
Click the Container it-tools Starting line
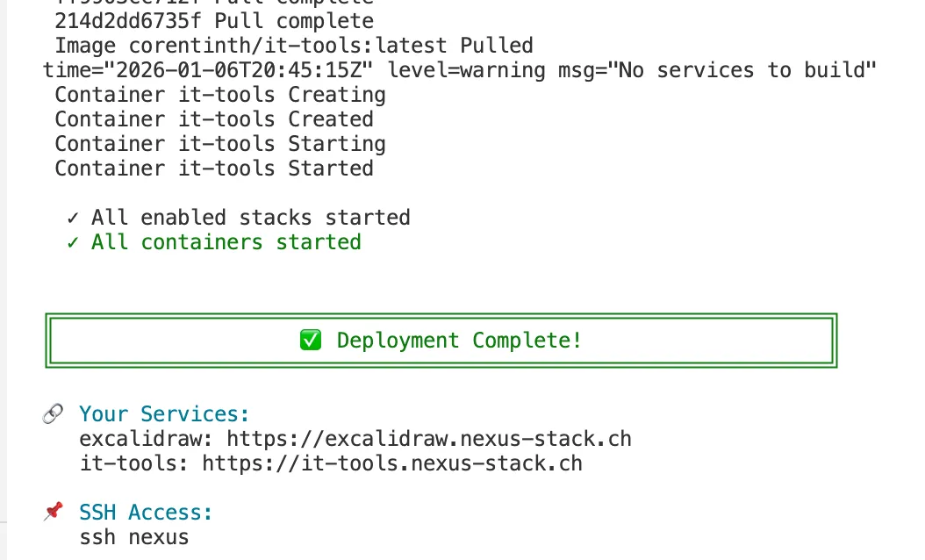219,144
